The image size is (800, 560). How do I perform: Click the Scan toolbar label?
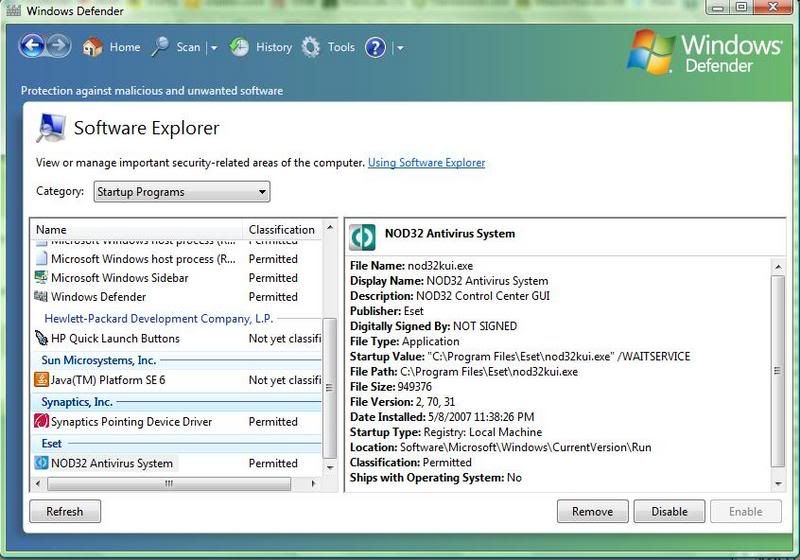pyautogui.click(x=188, y=47)
